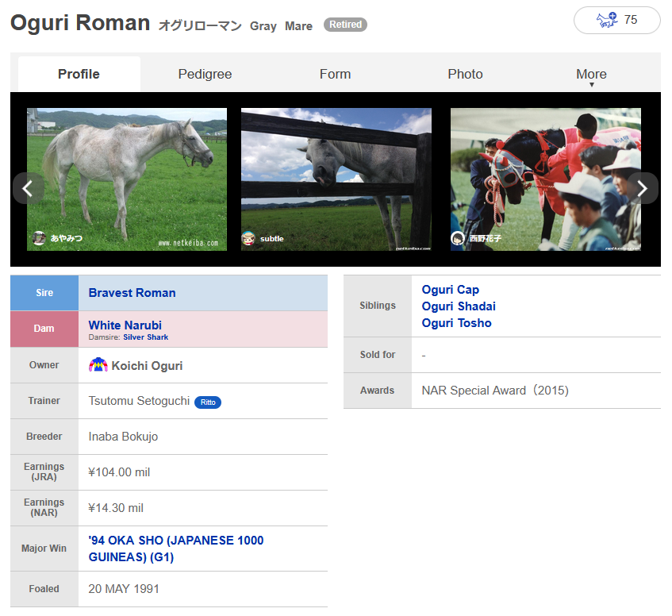Click the Ritto training center badge
The height and width of the screenshot is (616, 672).
(208, 402)
